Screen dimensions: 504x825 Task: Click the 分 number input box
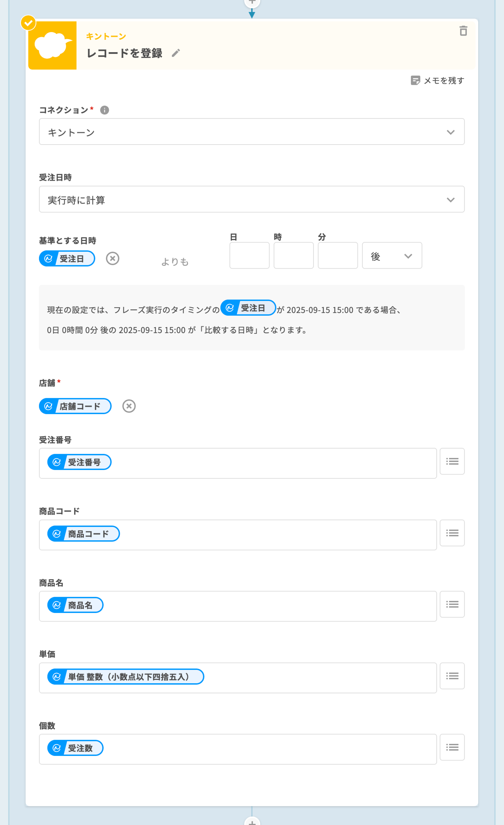tap(338, 255)
